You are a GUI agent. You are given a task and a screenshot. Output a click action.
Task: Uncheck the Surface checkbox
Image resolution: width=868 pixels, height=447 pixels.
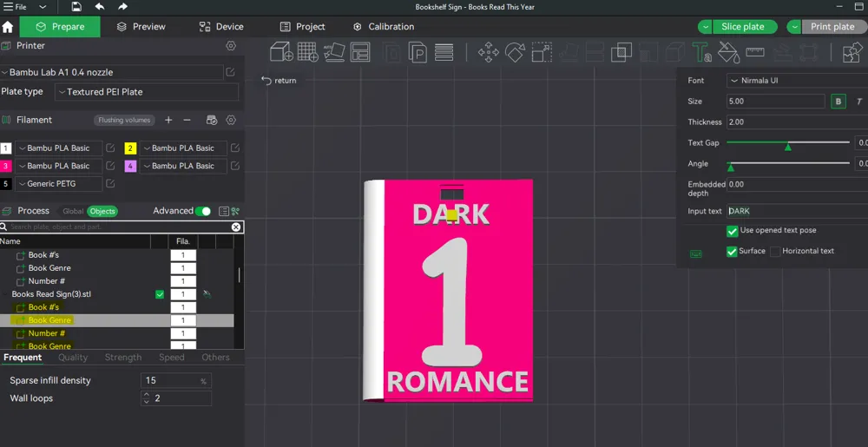coord(732,252)
